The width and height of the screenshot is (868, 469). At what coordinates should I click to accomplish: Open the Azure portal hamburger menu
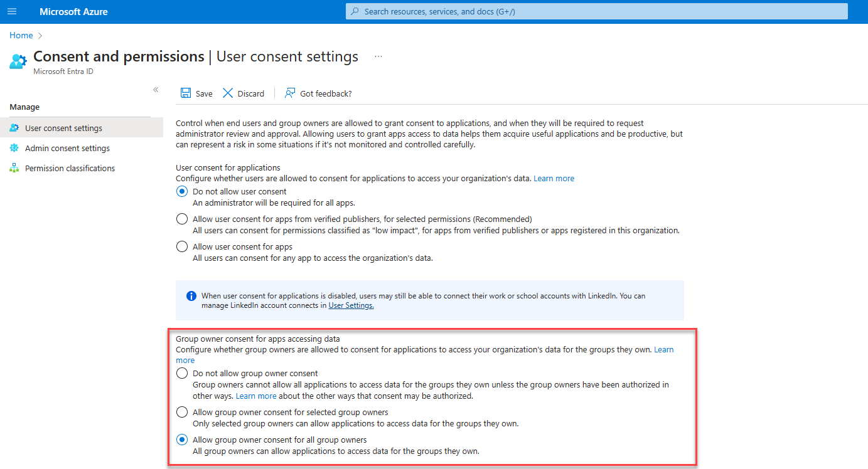(12, 12)
